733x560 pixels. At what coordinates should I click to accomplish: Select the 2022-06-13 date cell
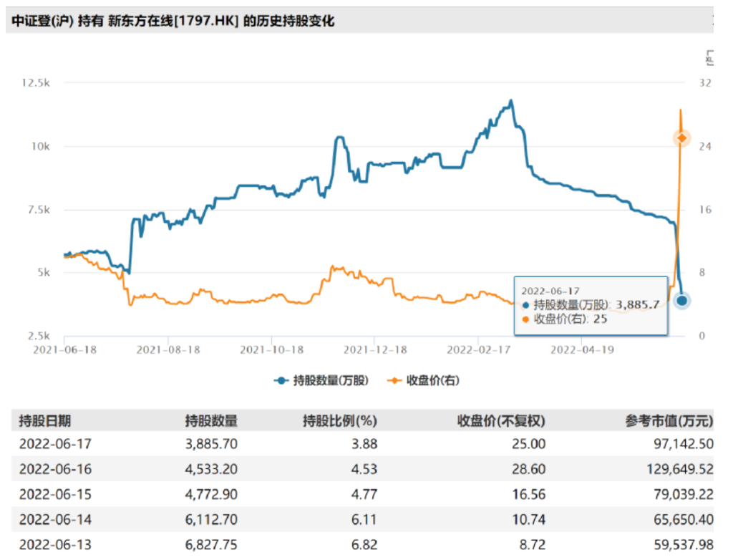55,544
